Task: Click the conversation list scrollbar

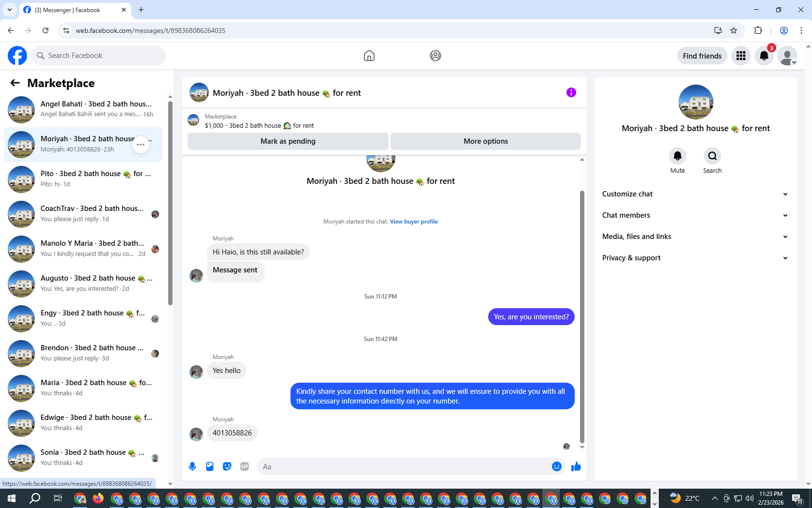Action: point(170,203)
